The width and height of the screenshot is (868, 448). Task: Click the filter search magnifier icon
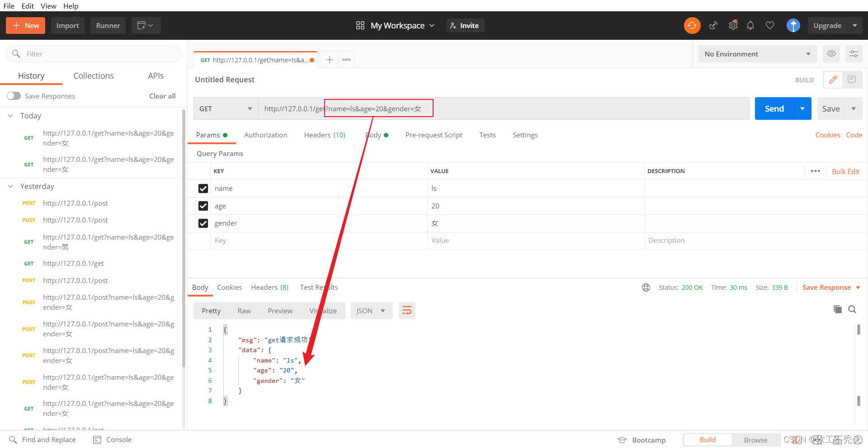click(16, 54)
